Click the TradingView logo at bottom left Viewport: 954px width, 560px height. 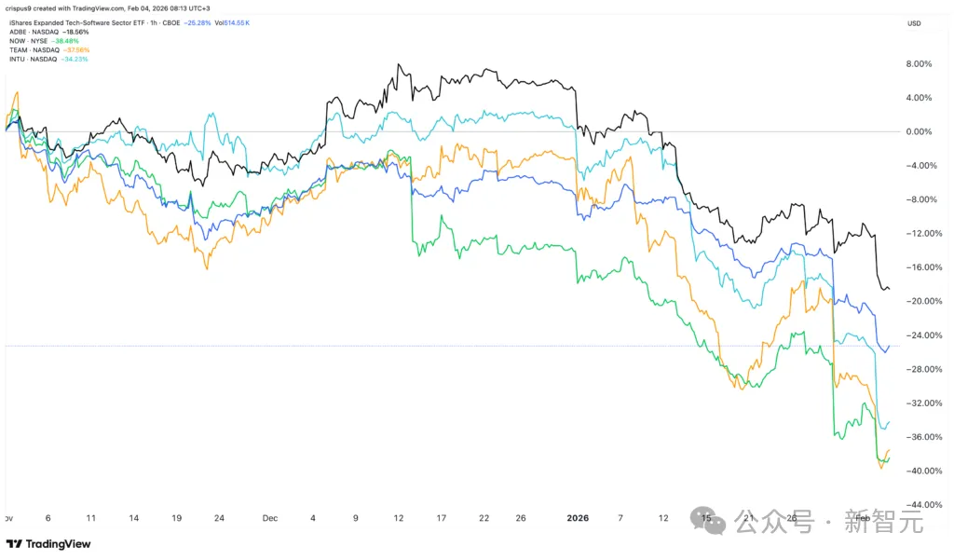[44, 544]
